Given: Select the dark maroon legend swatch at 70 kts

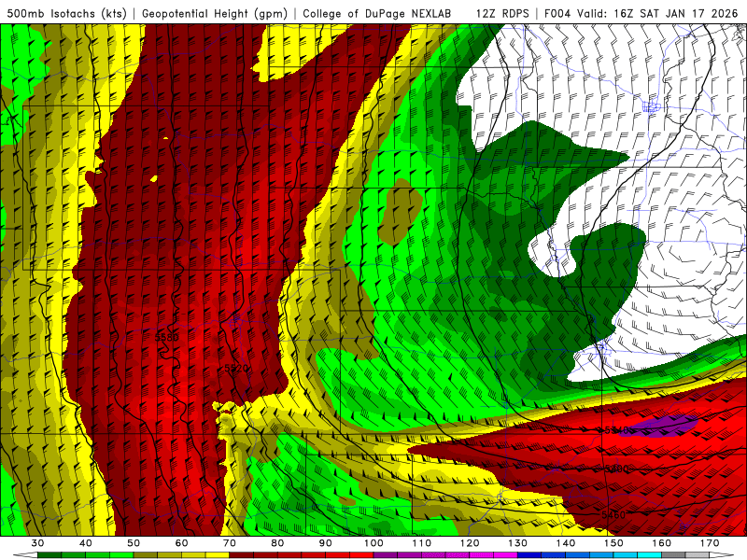Looking at the screenshot, I should [x=241, y=555].
